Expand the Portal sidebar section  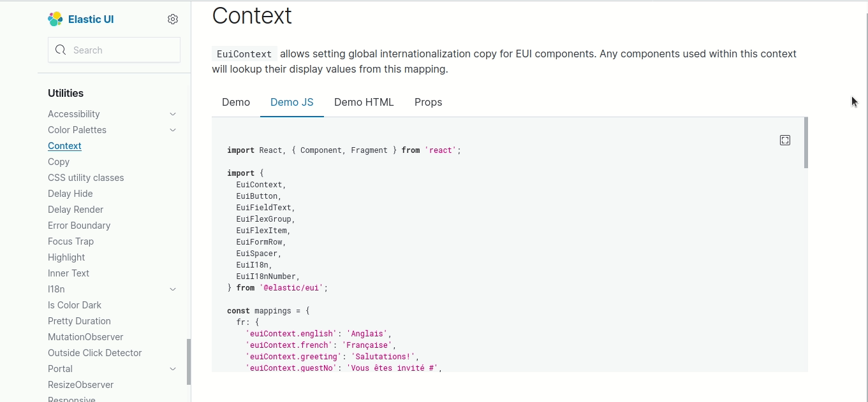(173, 369)
